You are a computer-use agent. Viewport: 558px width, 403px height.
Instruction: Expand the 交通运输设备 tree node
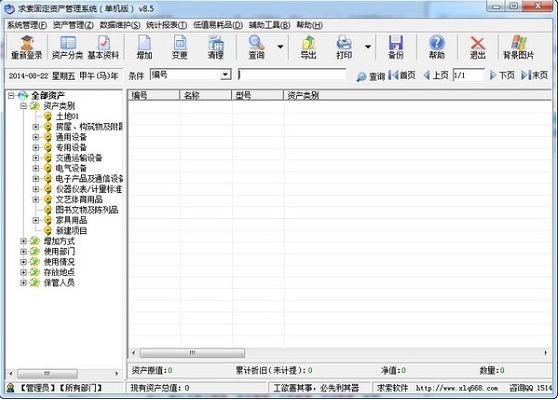point(36,158)
